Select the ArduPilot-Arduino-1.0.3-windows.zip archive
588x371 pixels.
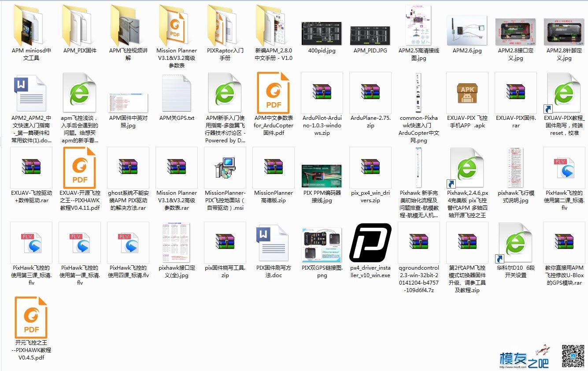pos(322,93)
